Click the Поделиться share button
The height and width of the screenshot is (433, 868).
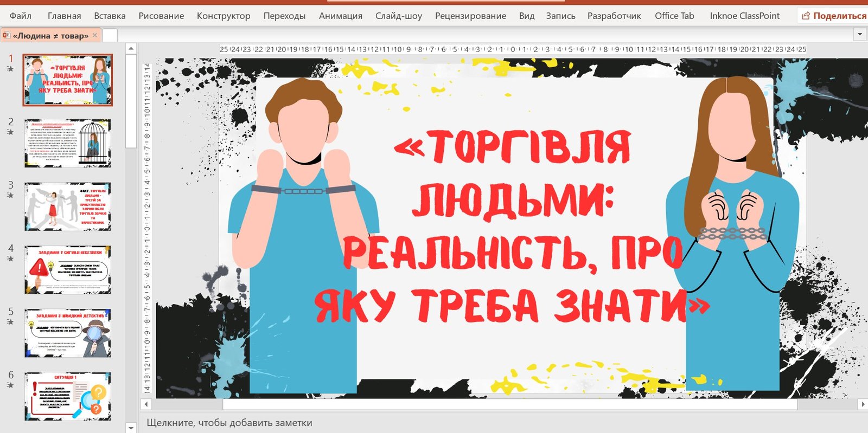pyautogui.click(x=834, y=16)
